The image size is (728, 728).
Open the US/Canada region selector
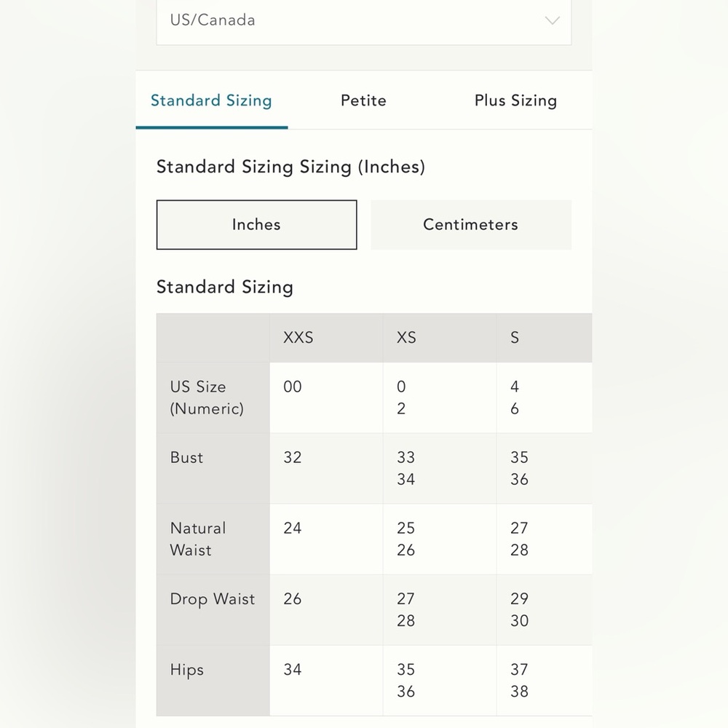pos(363,21)
